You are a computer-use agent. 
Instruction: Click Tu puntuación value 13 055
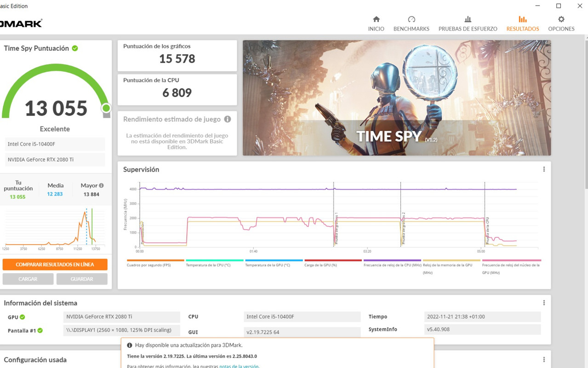(17, 197)
